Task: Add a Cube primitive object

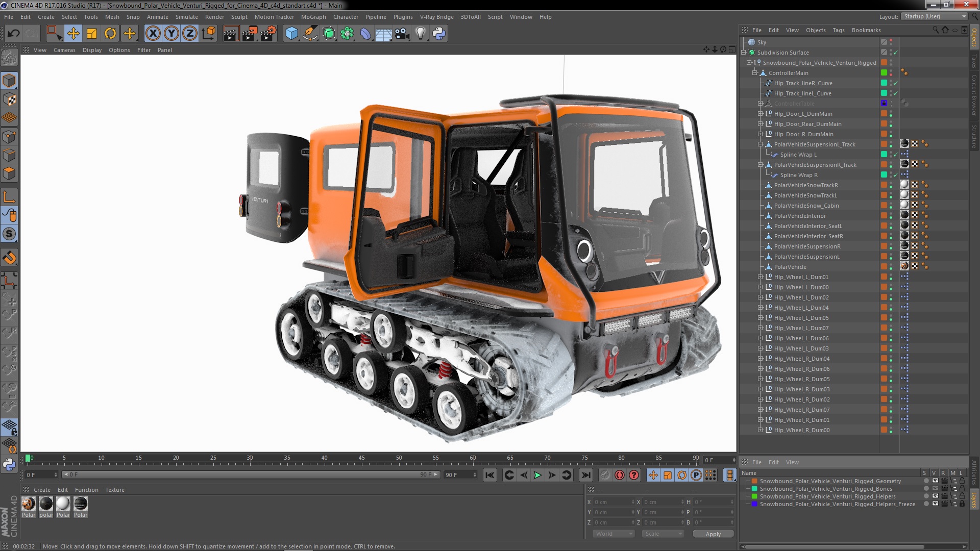Action: pyautogui.click(x=291, y=34)
